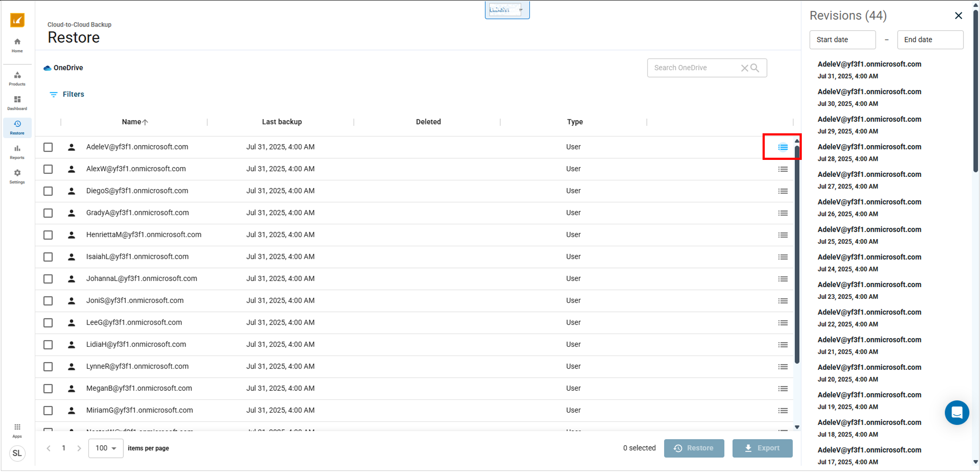The height and width of the screenshot is (474, 980).
Task: Open the Apps grid launcher
Action: [17, 430]
